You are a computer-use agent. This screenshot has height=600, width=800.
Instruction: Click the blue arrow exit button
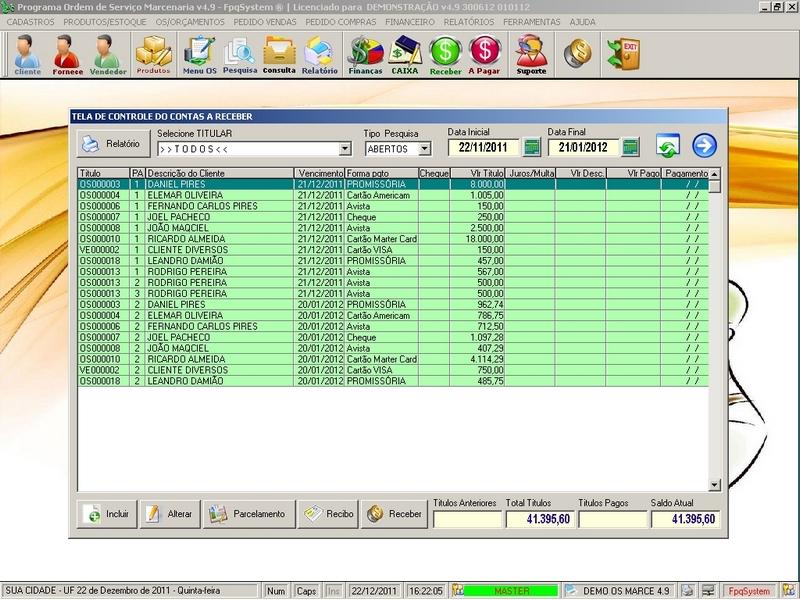click(x=704, y=146)
